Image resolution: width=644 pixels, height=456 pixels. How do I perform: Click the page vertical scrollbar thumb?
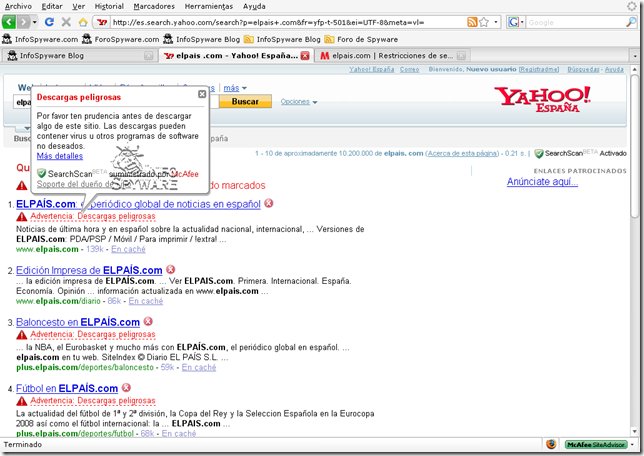(x=635, y=146)
